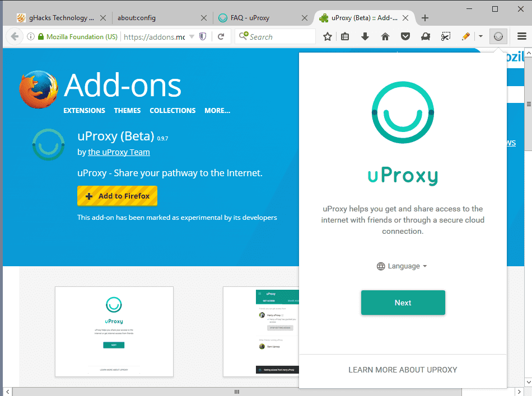Switch to gHacks Technology tab
Screen dimensions: 532x396
pyautogui.click(x=62, y=18)
